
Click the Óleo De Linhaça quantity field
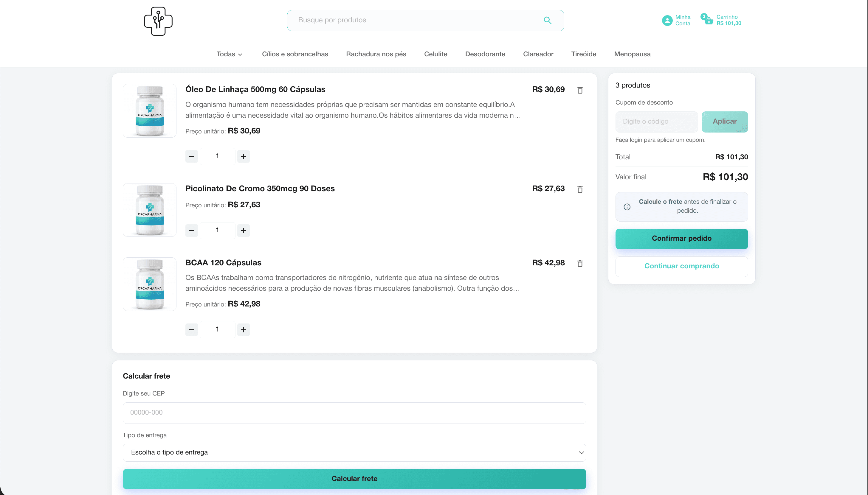click(217, 156)
